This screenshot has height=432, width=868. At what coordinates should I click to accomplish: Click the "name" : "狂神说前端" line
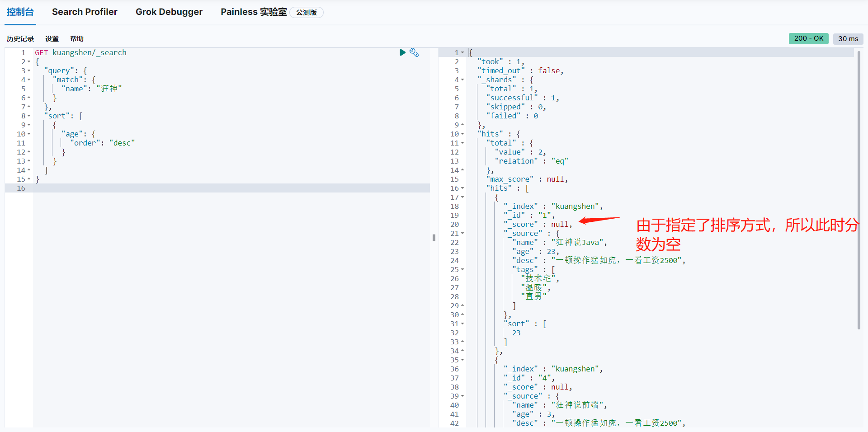pyautogui.click(x=560, y=405)
